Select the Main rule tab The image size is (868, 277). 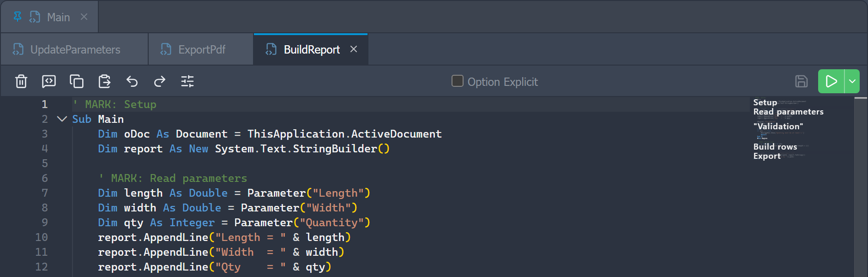(49, 17)
